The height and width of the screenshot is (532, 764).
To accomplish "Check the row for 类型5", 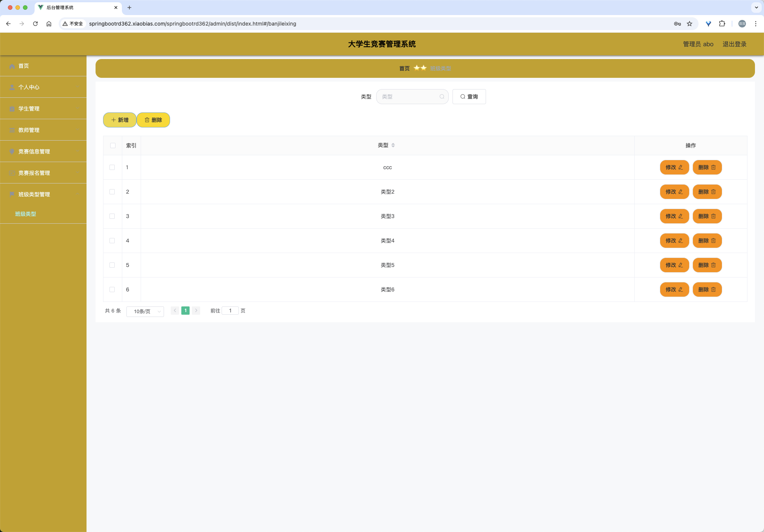I will pyautogui.click(x=112, y=265).
